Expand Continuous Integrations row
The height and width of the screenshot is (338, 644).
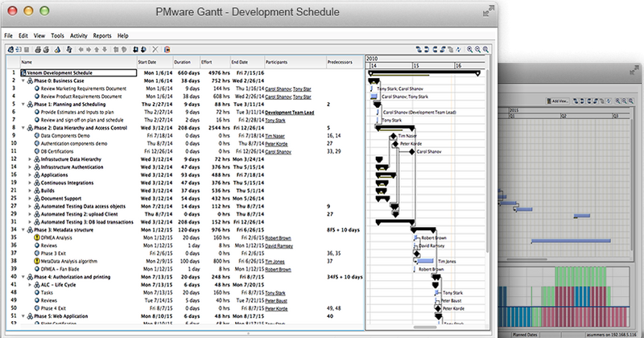point(30,183)
